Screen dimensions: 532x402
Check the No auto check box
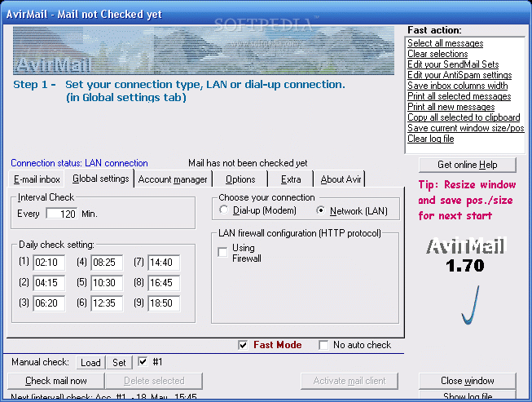pyautogui.click(x=323, y=345)
